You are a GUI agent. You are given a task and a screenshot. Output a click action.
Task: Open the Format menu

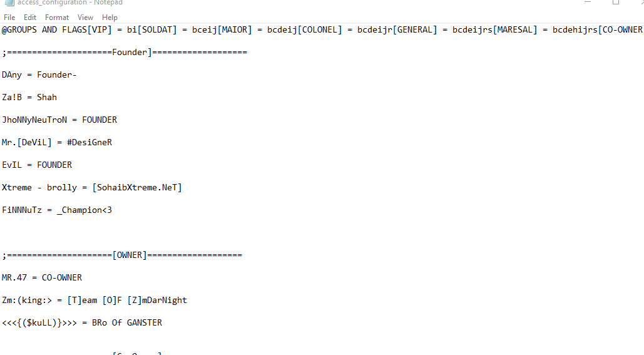coord(57,18)
